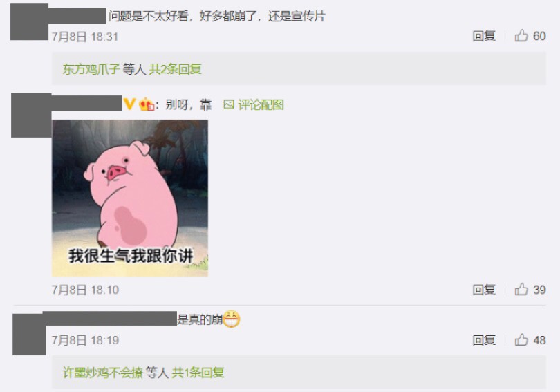Reply to the 7月8日 18:10 comment
Image resolution: width=560 pixels, height=392 pixels.
coord(484,290)
